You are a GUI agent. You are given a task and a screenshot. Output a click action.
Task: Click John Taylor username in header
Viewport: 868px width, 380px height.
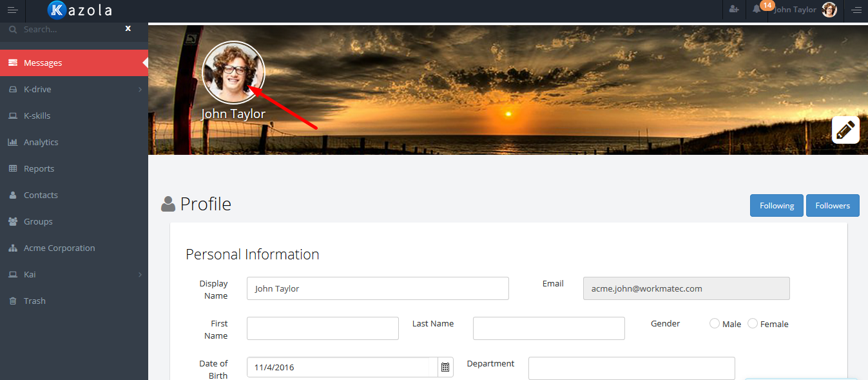pos(795,10)
